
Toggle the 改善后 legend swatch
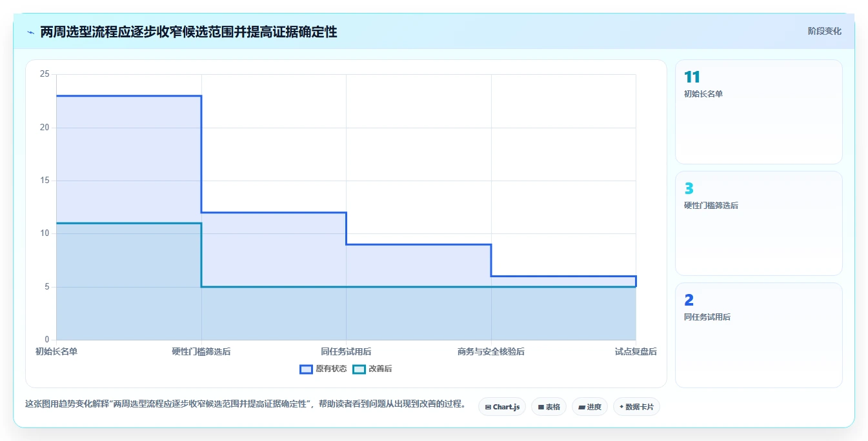(x=359, y=369)
